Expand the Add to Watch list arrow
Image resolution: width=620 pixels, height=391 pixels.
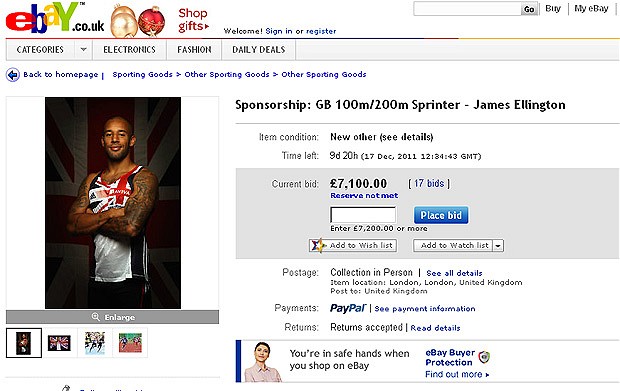[x=498, y=246]
